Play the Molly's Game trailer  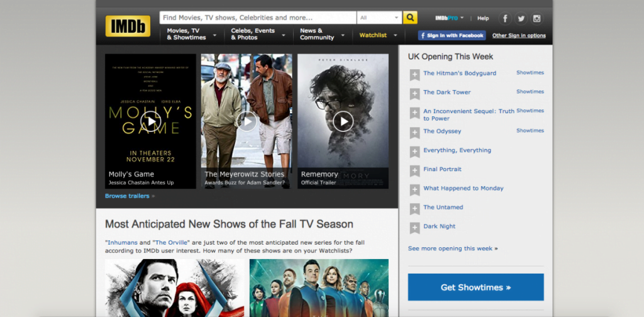pyautogui.click(x=150, y=121)
